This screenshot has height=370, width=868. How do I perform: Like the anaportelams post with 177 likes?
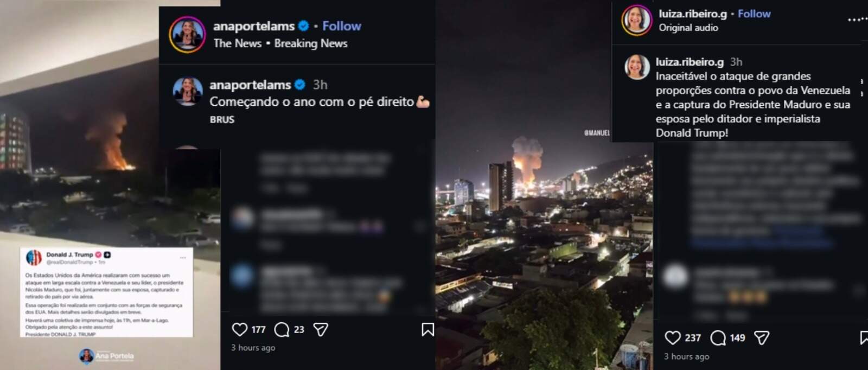click(x=240, y=329)
